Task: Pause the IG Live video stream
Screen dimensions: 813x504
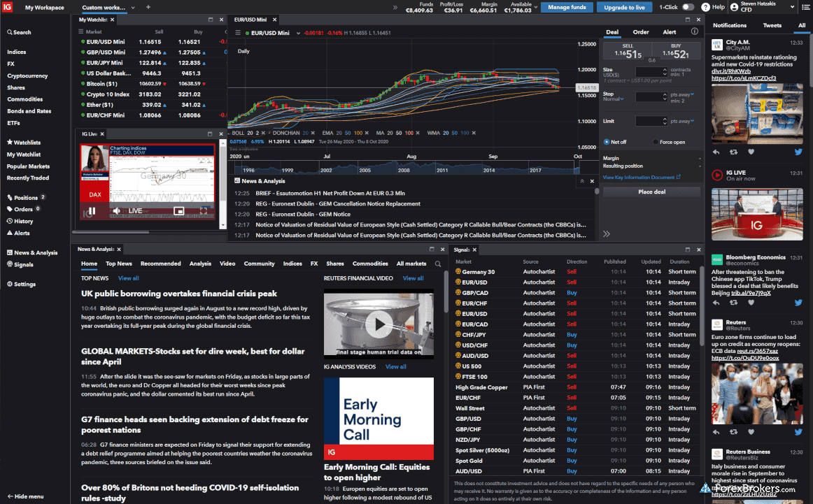Action: pyautogui.click(x=92, y=211)
